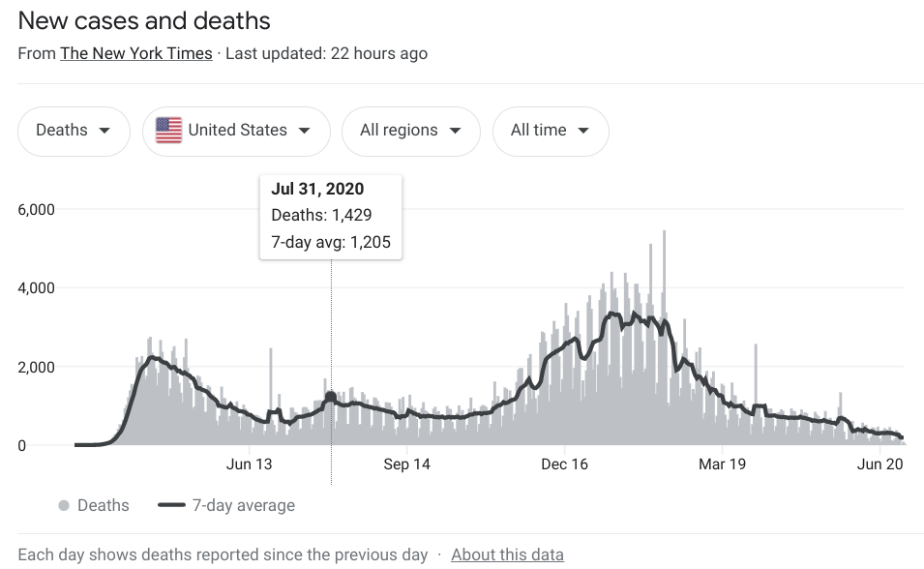The height and width of the screenshot is (569, 924).
Task: Click the Jul 31, 2020 tooltip box
Action: pos(331,216)
